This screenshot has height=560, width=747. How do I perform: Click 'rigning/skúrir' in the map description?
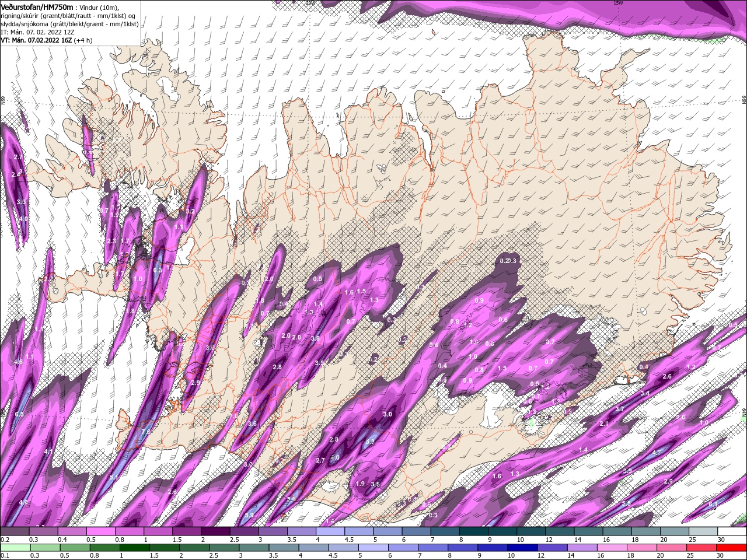point(20,16)
